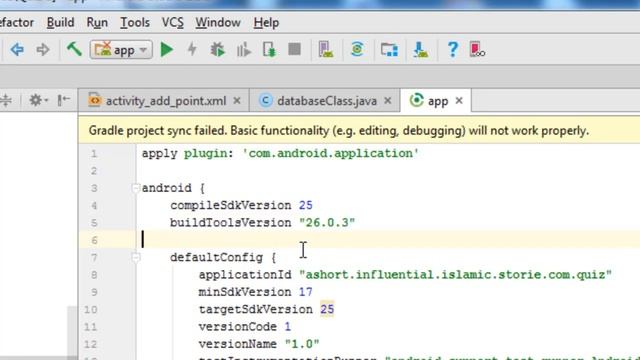Open the app run configuration dropdown
The image size is (640, 360).
[x=121, y=50]
